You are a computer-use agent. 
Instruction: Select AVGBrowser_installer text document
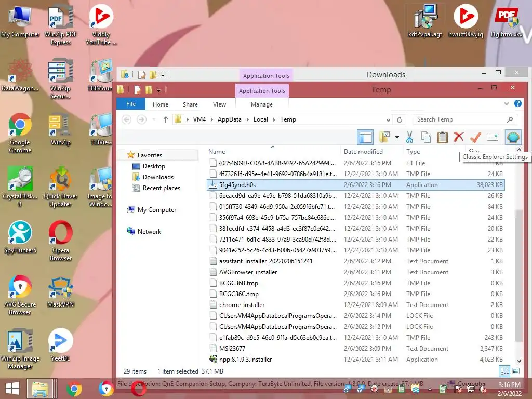pyautogui.click(x=355, y=272)
